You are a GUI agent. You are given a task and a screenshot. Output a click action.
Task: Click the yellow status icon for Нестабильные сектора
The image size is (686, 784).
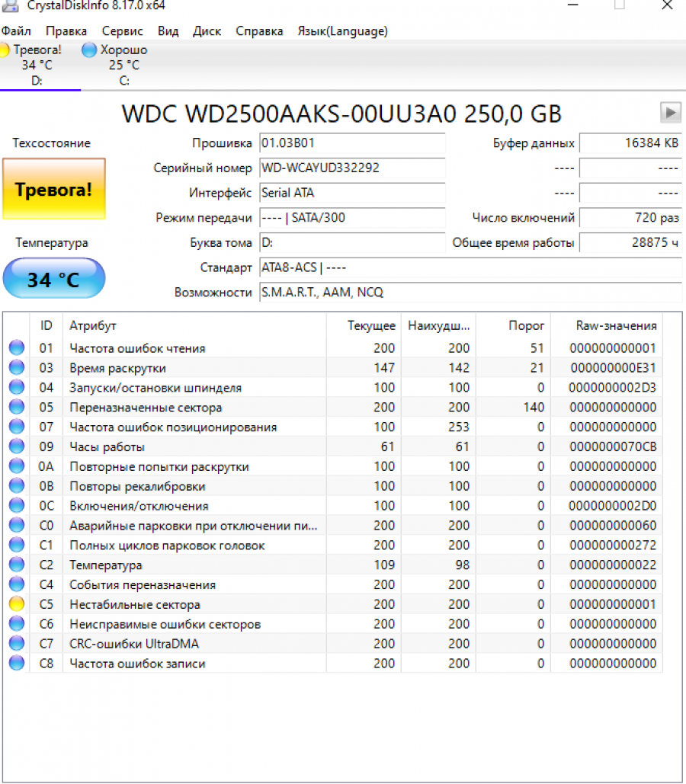16,604
